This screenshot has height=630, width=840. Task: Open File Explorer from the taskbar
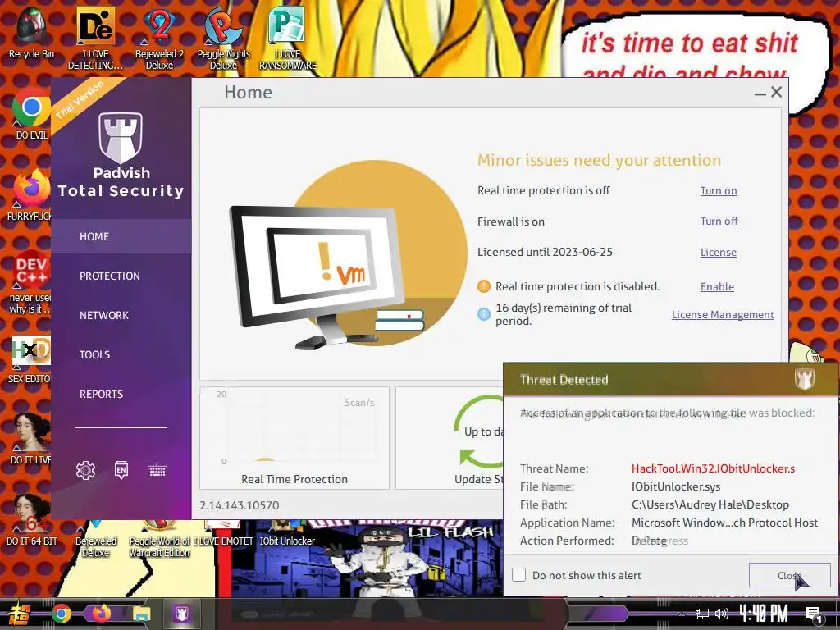(141, 614)
